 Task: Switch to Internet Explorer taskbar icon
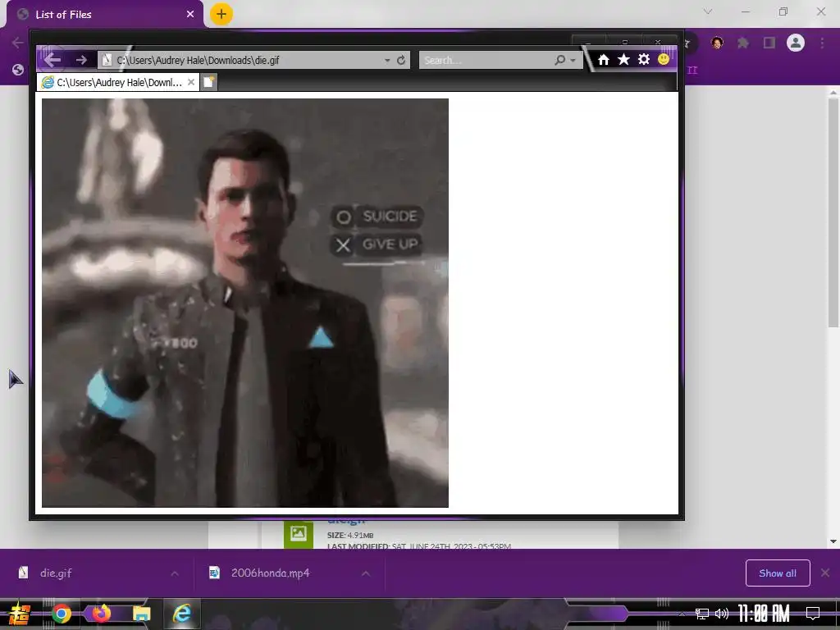pos(181,614)
